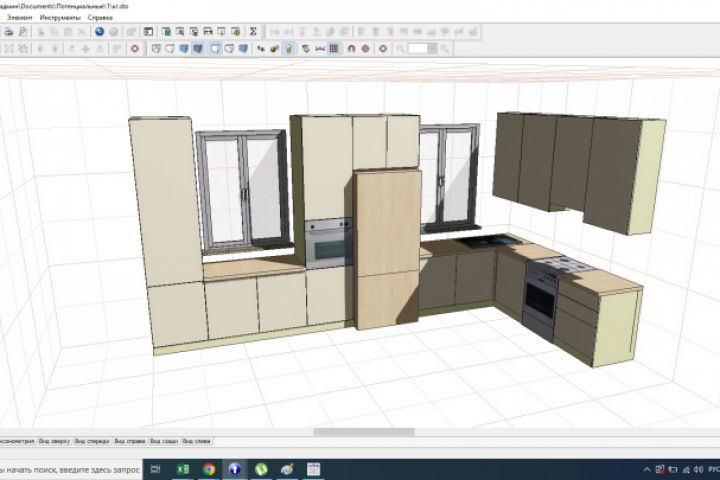Open Excel from the taskbar
The image size is (720, 480).
pos(183,469)
